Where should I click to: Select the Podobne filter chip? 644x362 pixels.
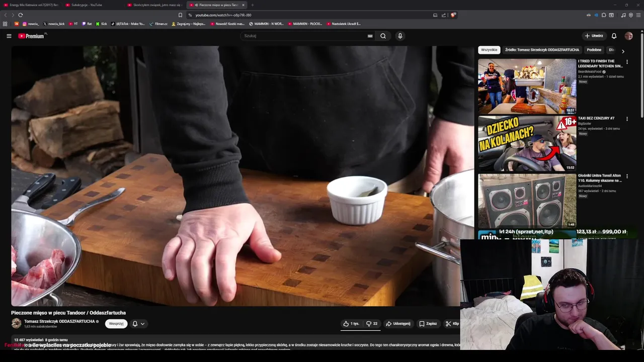[x=594, y=50]
